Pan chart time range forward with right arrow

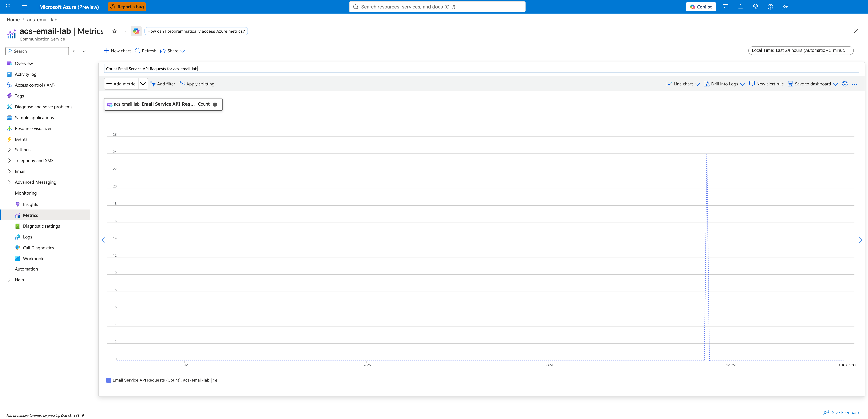(860, 240)
